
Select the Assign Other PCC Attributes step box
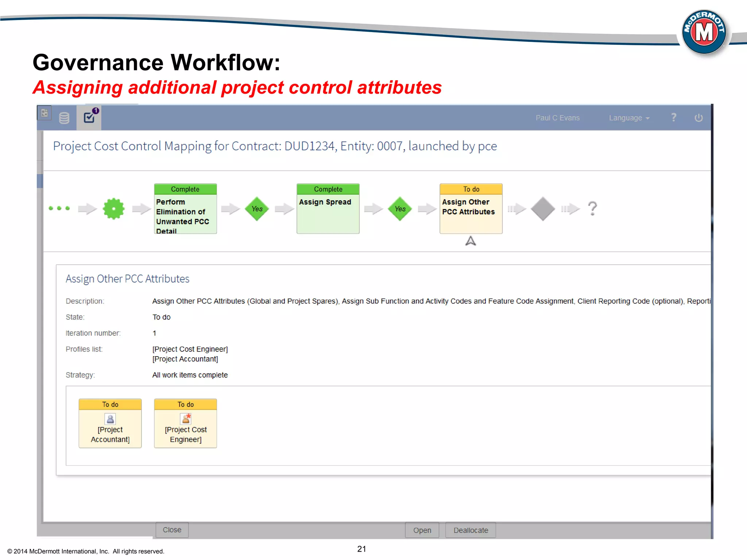(471, 209)
